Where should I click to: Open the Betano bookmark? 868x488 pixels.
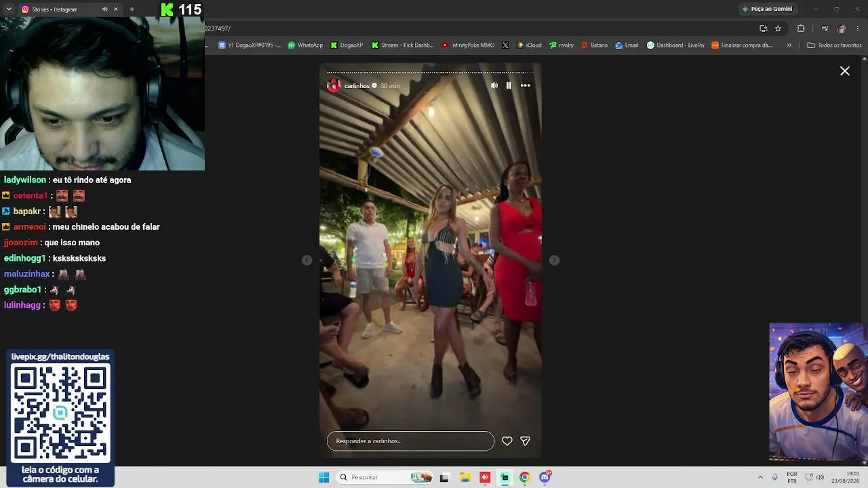pos(594,45)
